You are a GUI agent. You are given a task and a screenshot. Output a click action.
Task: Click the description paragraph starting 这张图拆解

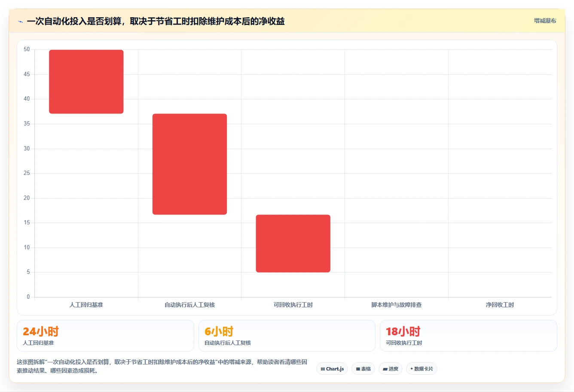(162, 366)
